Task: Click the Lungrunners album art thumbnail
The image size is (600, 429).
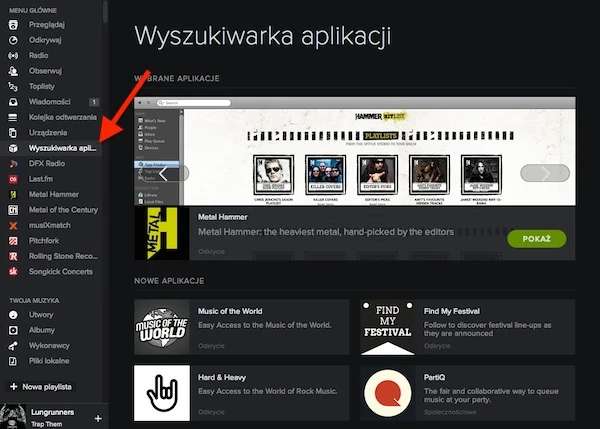Action: click(x=13, y=417)
